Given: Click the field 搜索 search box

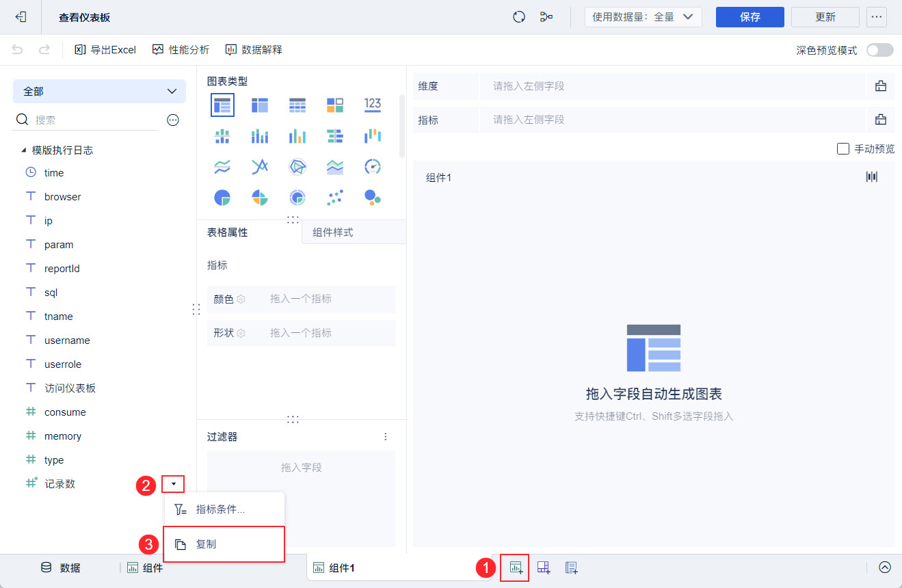Looking at the screenshot, I should coord(85,120).
